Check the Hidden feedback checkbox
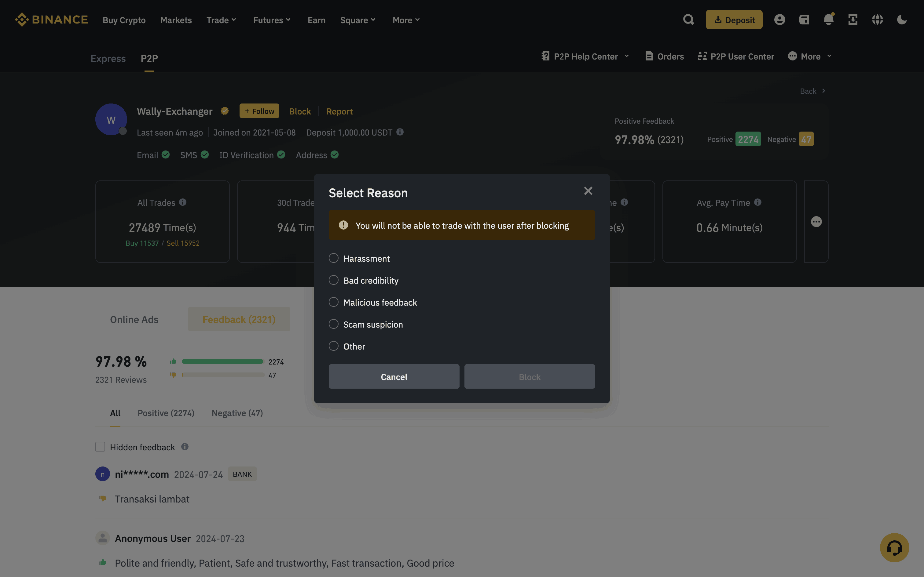924x577 pixels. 100,447
